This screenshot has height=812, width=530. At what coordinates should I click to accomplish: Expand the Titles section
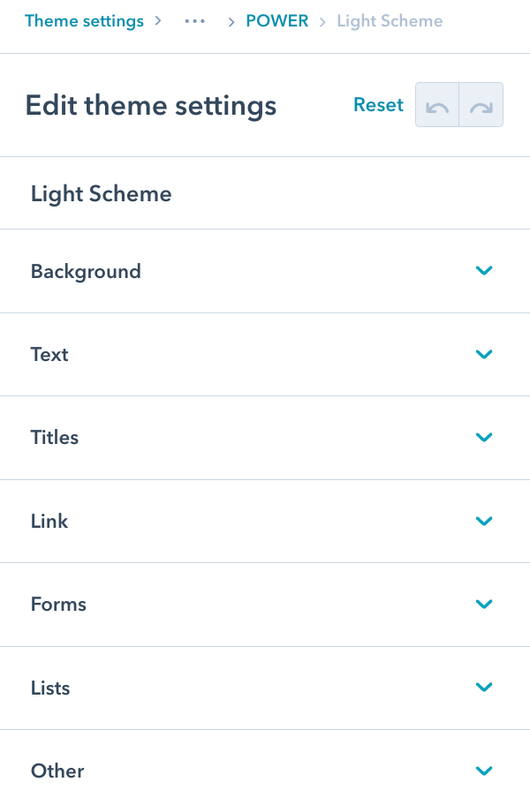[484, 437]
